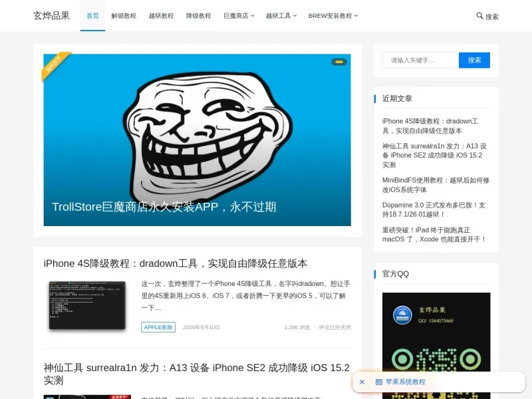Click the 搜索 label in top navigation
This screenshot has width=532, height=399.
click(492, 17)
